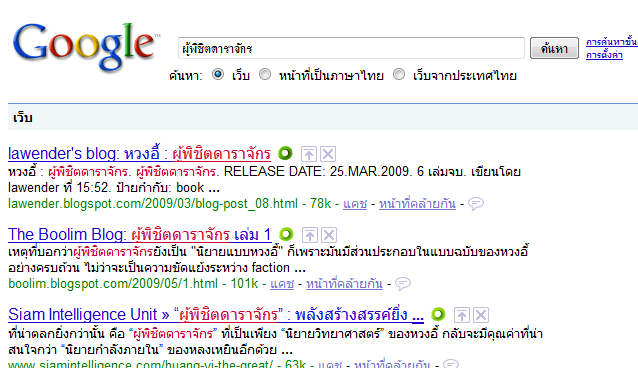The width and height of the screenshot is (638, 368).
Task: Open The Boolim Blog result title
Action: click(x=140, y=234)
